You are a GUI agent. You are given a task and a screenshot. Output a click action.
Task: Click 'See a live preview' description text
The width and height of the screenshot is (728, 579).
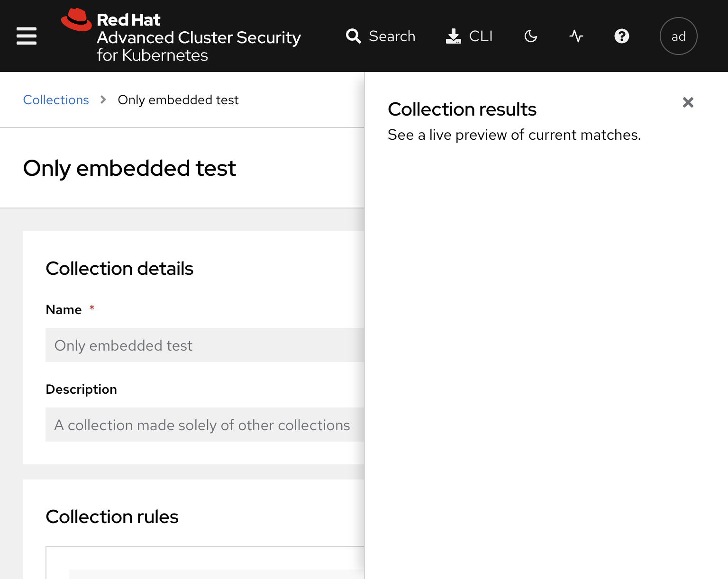tap(514, 135)
